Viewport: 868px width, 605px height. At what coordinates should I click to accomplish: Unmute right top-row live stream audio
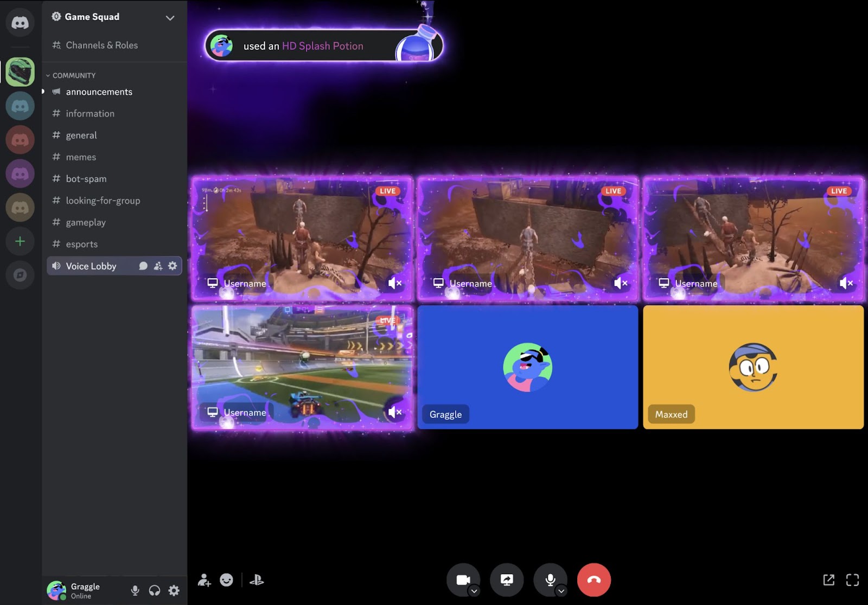pos(846,283)
